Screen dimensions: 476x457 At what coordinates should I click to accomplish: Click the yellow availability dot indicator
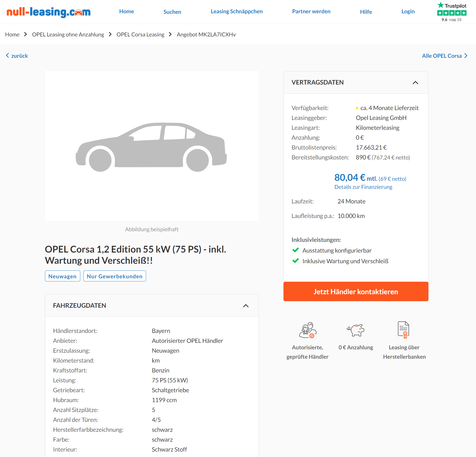[357, 108]
